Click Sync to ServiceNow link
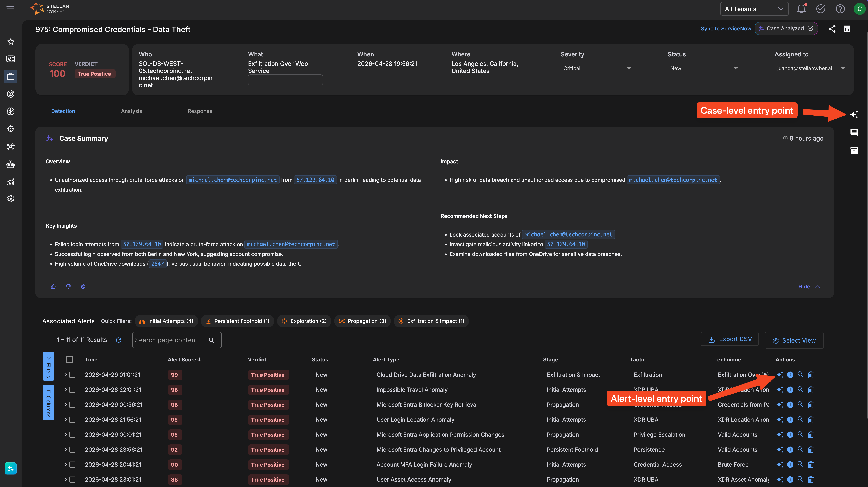The height and width of the screenshot is (487, 868). [x=726, y=29]
